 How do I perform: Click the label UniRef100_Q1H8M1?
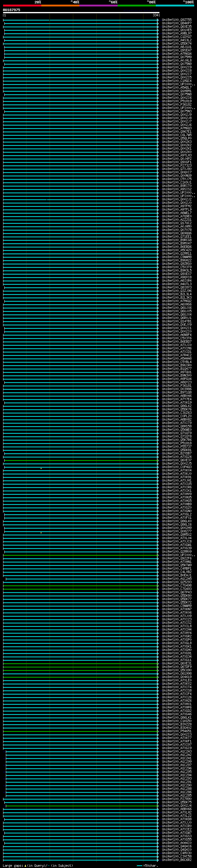[176, 91]
